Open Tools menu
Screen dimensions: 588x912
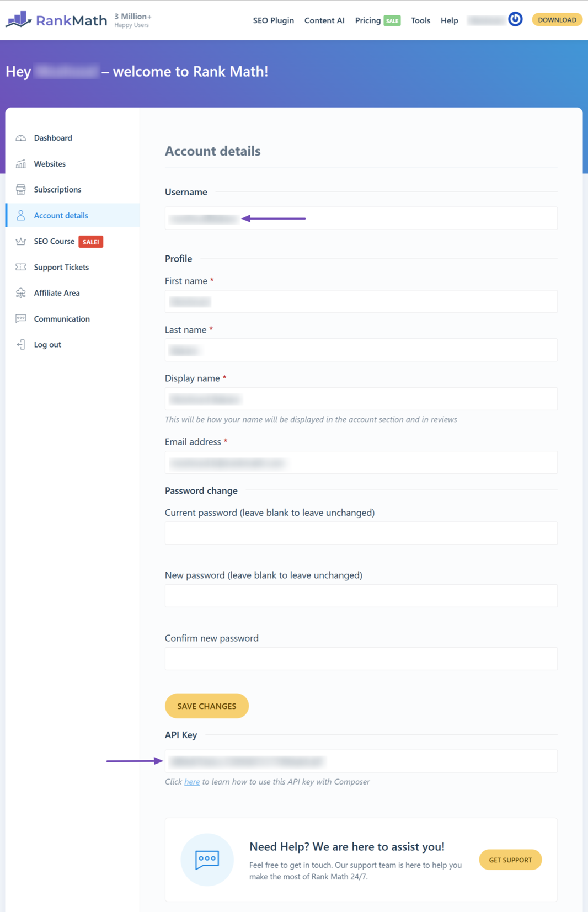420,20
